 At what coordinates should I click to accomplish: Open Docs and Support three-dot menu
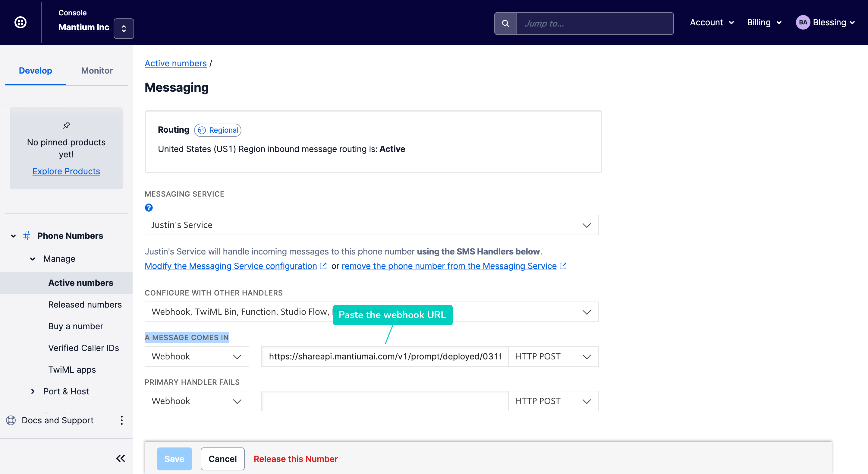coord(122,420)
